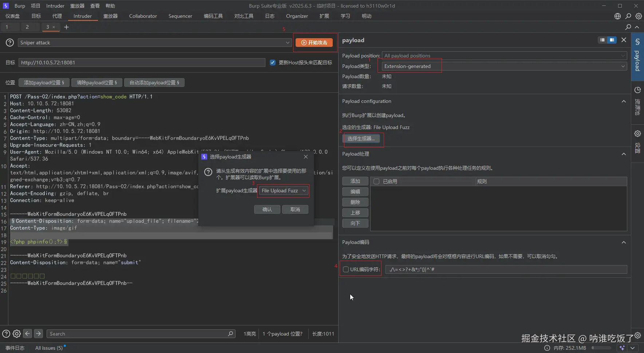The height and width of the screenshot is (353, 644).
Task: Open the 帮助 menu
Action: tap(110, 6)
